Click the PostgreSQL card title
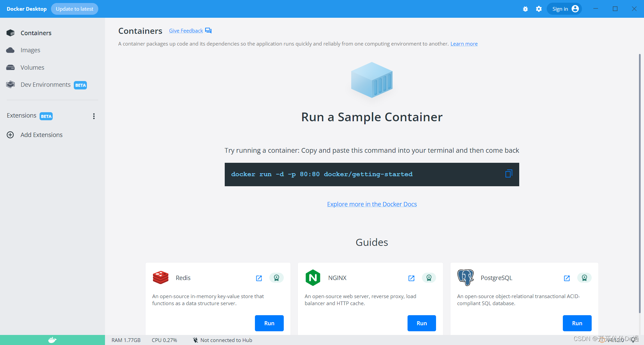 [x=496, y=278]
